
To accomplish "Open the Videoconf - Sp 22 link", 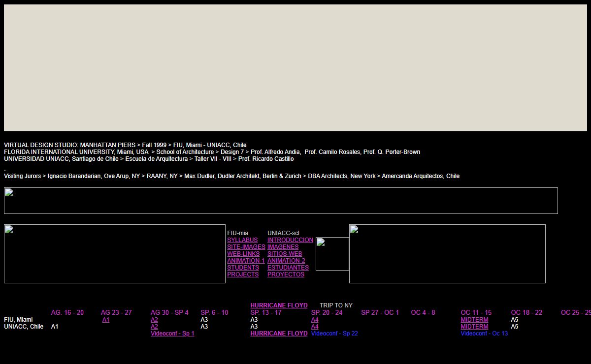I will (x=334, y=334).
